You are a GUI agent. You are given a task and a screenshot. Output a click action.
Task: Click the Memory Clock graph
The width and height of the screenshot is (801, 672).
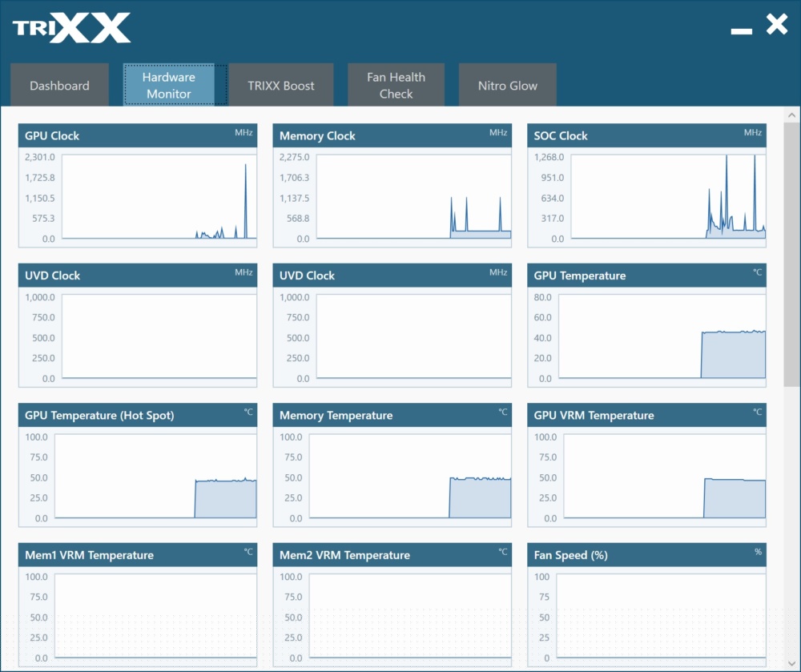click(413, 196)
